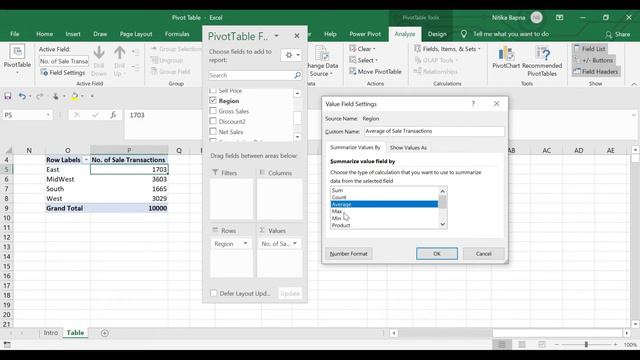This screenshot has height=360, width=640.
Task: Open Field Settings in Active Field group
Action: [x=62, y=73]
